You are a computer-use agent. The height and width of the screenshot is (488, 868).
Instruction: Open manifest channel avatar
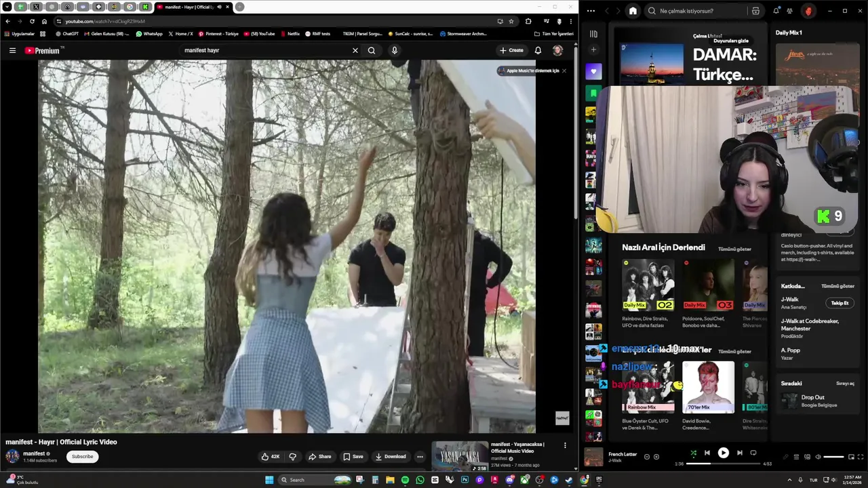click(12, 456)
